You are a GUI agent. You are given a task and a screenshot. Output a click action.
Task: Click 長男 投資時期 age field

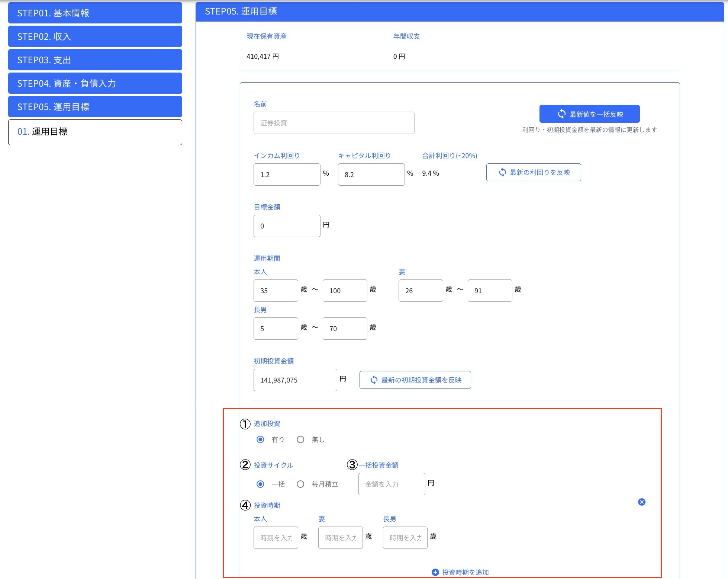tap(405, 538)
